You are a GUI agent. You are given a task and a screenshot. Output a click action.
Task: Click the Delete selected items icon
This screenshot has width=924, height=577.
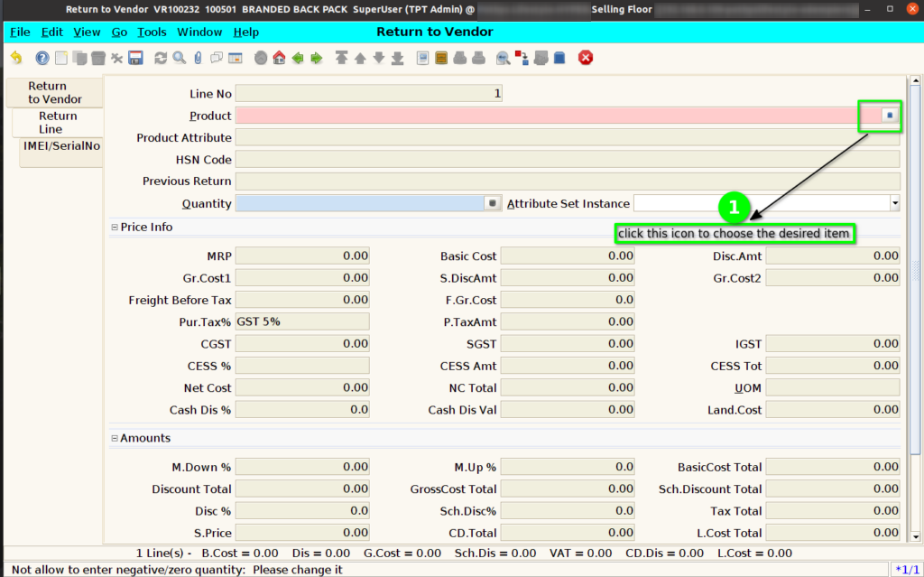coord(116,58)
